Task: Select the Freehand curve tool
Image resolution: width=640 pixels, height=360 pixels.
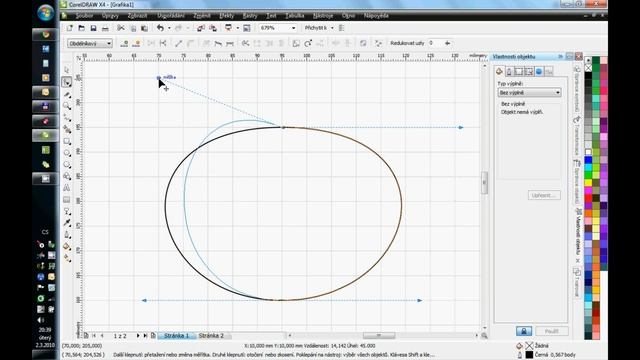Action: click(67, 118)
